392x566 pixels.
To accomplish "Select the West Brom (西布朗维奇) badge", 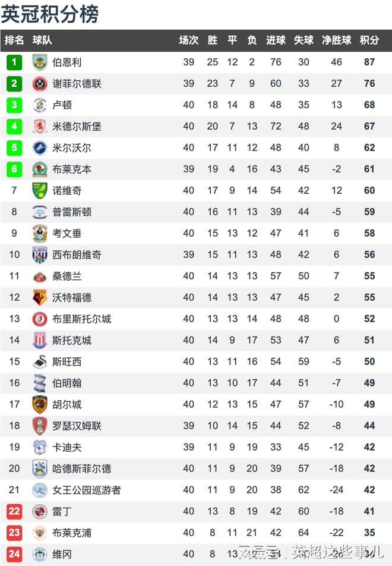I will click(40, 255).
